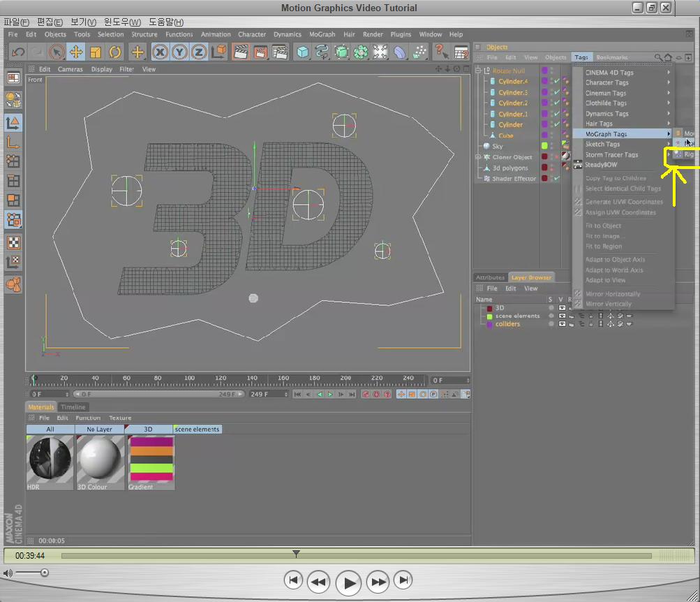Click the QuickTime volume speaker icon
700x602 pixels.
(7, 573)
